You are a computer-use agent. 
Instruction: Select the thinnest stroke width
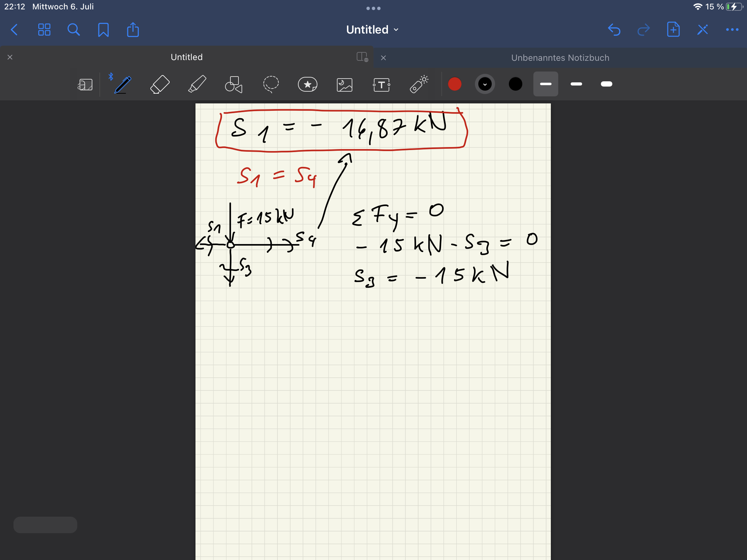(546, 84)
